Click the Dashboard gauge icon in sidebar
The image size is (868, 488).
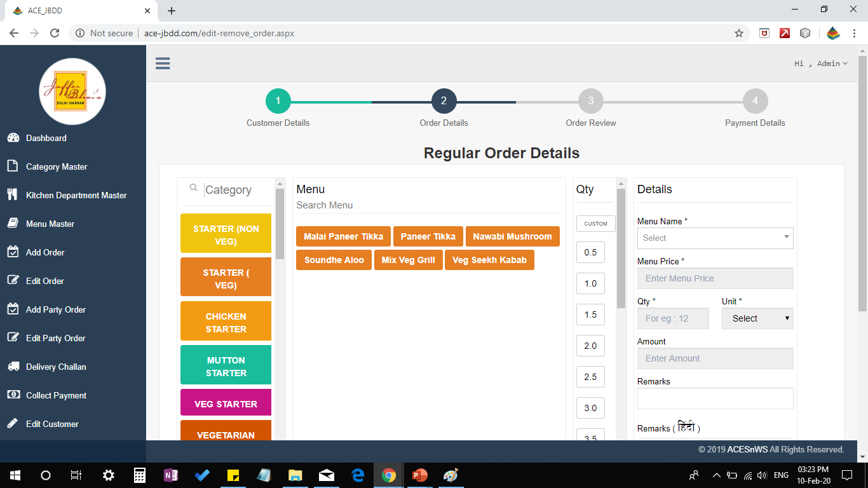click(x=13, y=138)
